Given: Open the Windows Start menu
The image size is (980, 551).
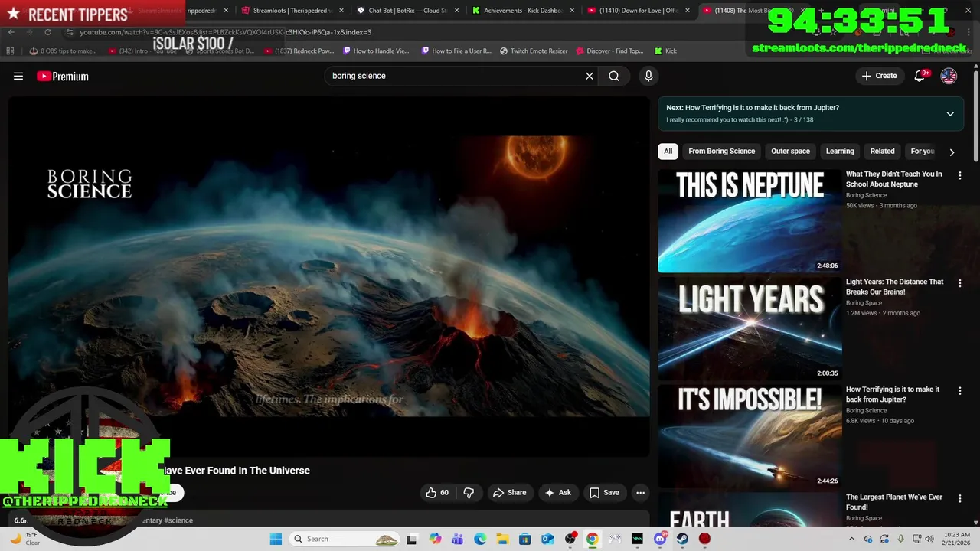Looking at the screenshot, I should tap(276, 539).
